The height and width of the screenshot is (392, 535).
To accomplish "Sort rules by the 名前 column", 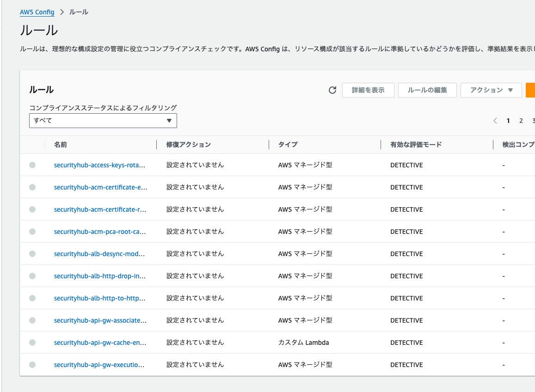I will point(61,145).
